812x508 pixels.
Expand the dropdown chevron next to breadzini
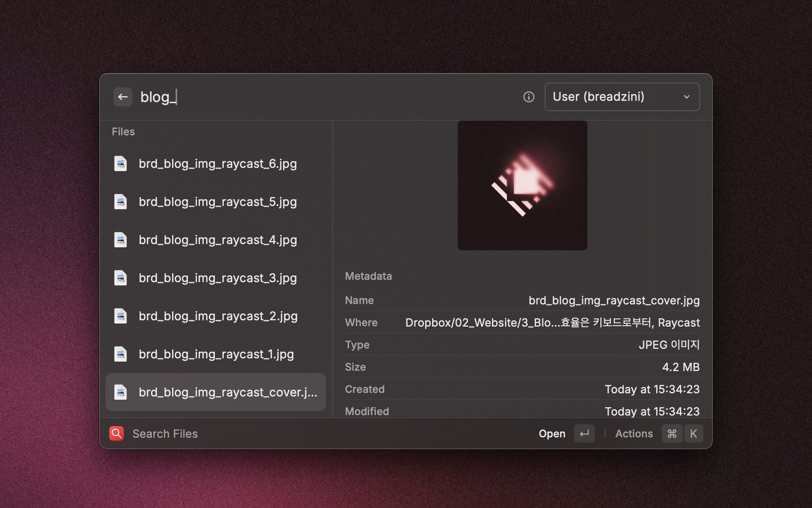click(x=687, y=97)
